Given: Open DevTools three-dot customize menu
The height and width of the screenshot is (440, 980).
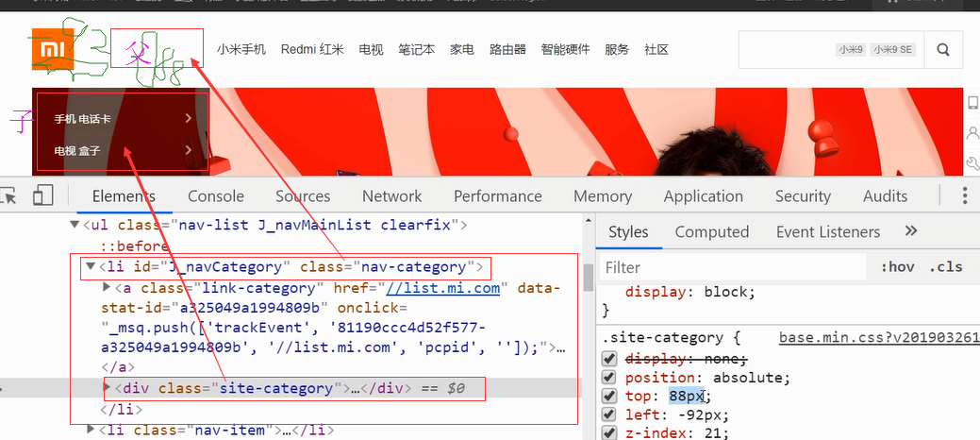Looking at the screenshot, I should pos(965,195).
